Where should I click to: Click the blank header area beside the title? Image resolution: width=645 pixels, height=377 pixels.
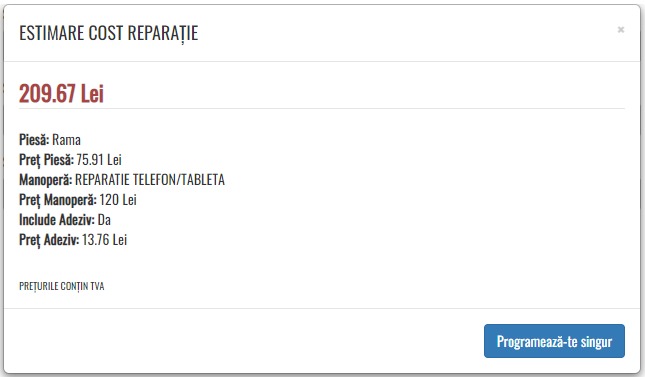(x=407, y=33)
